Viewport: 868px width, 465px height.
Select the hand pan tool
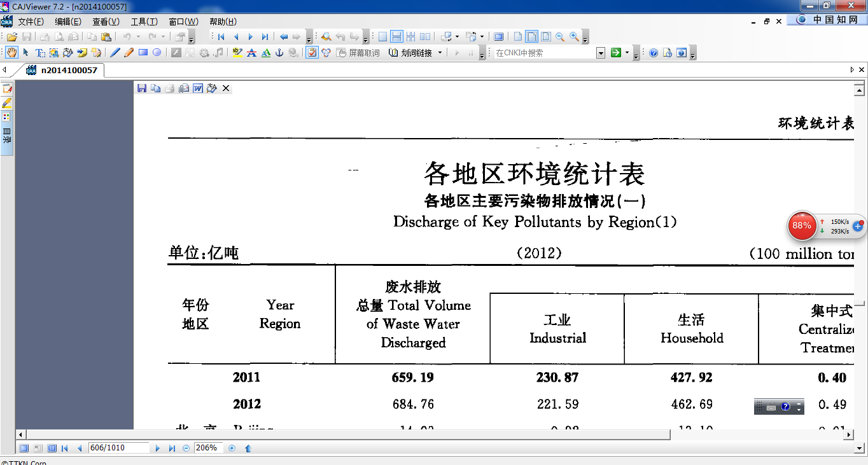pyautogui.click(x=11, y=53)
